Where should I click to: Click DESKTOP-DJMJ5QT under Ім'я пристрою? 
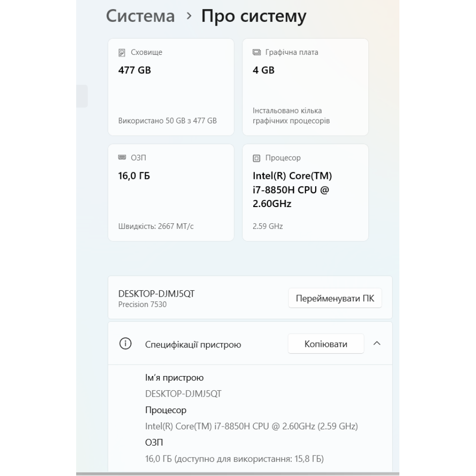183,394
